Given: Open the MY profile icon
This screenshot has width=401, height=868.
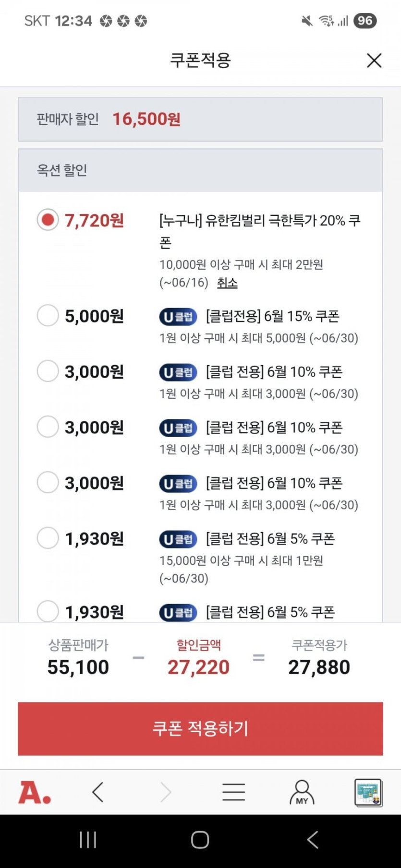Looking at the screenshot, I should point(302,792).
